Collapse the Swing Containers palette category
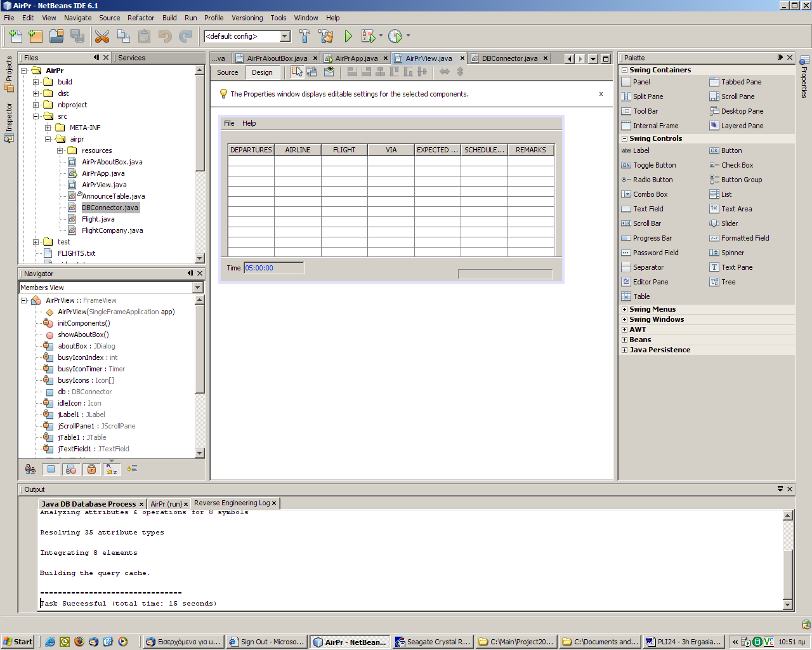The image size is (812, 650). pos(624,70)
